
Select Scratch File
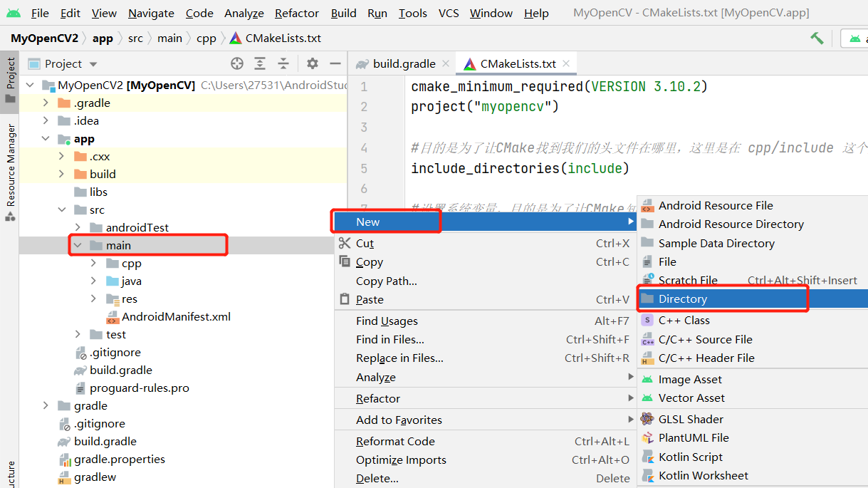click(x=753, y=280)
